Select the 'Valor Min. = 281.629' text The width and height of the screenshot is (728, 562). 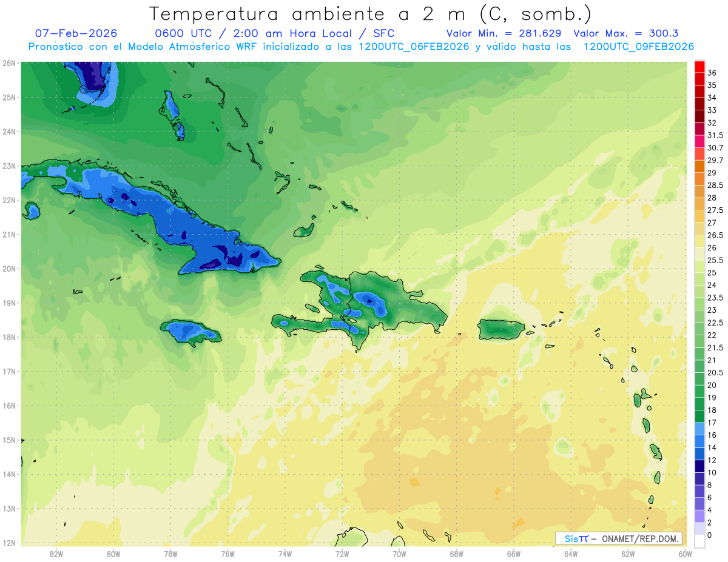coord(504,33)
